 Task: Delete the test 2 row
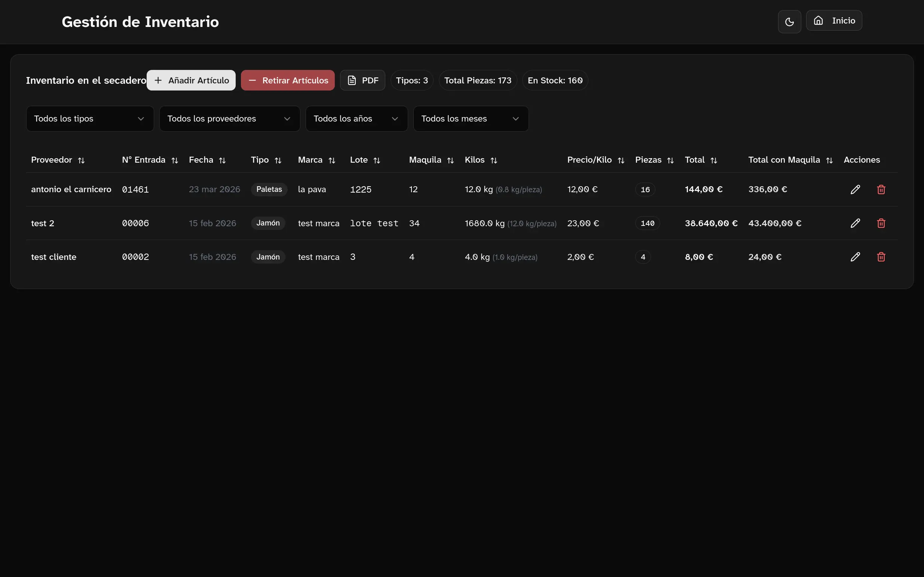[881, 223]
